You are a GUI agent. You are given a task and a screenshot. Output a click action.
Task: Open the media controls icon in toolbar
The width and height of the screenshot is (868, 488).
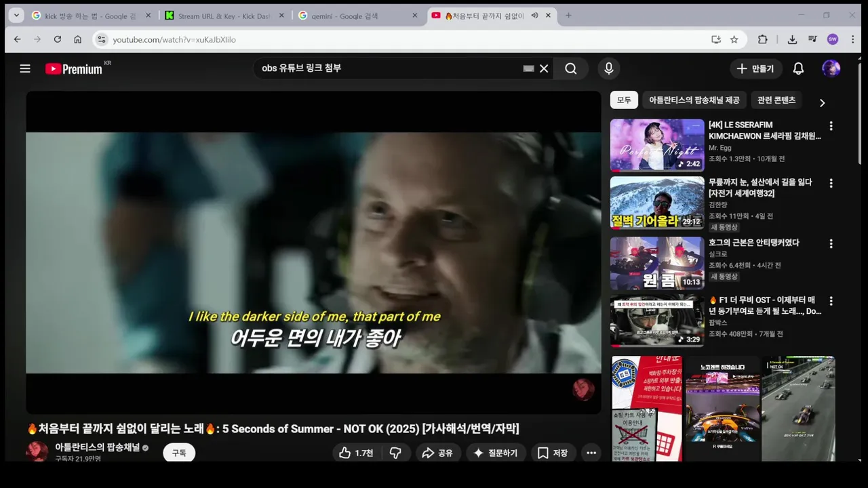[812, 39]
